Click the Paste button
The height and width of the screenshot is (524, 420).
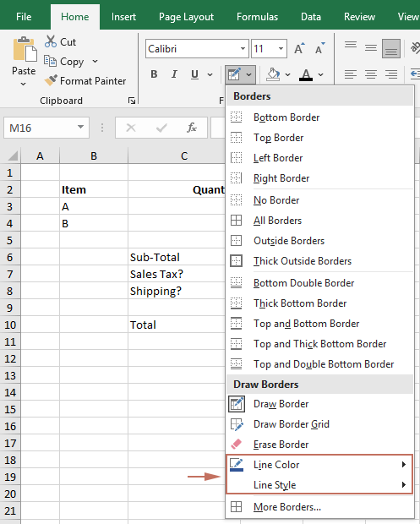click(24, 61)
